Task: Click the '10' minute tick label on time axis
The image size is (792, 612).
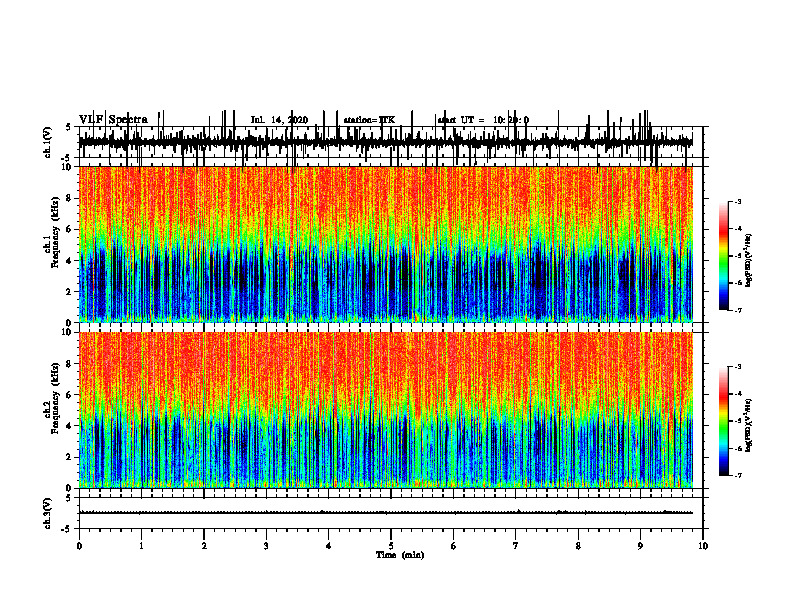Action: [x=703, y=546]
